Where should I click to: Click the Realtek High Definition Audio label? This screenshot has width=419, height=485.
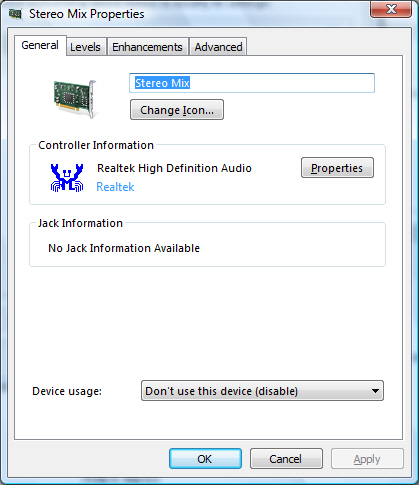[174, 168]
